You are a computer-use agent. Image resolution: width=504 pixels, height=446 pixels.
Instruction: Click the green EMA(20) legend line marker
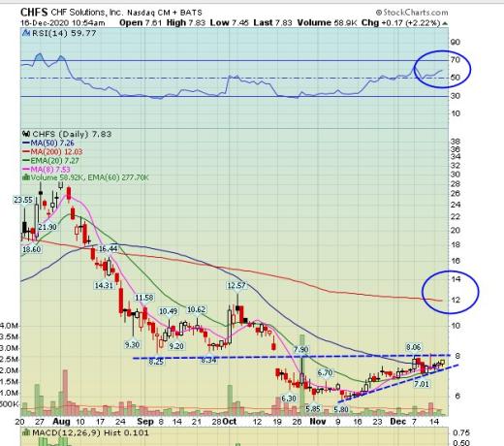point(25,161)
